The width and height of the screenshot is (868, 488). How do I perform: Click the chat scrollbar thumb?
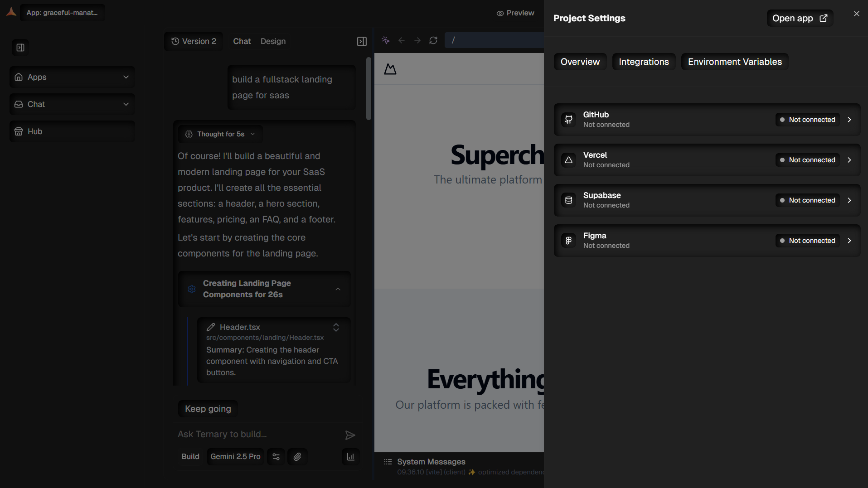coord(369,88)
